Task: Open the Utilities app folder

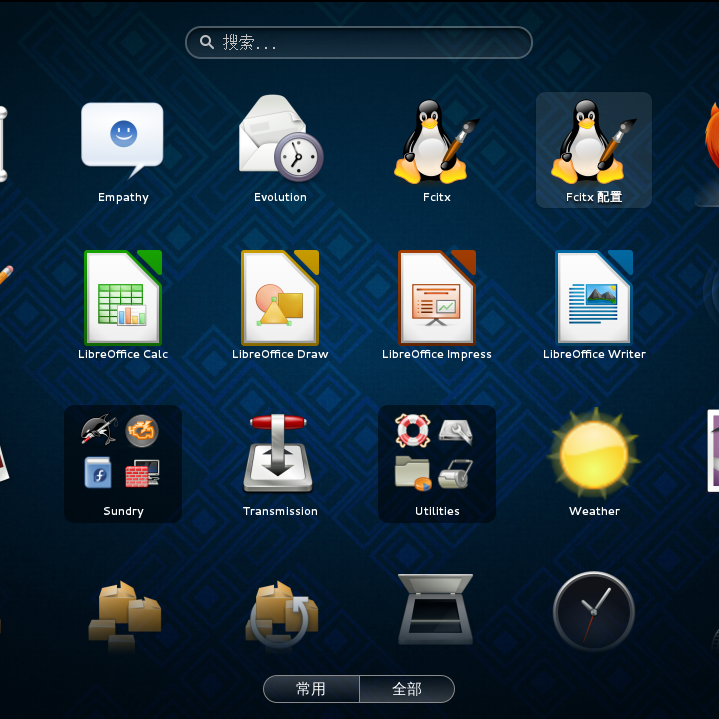Action: click(437, 464)
